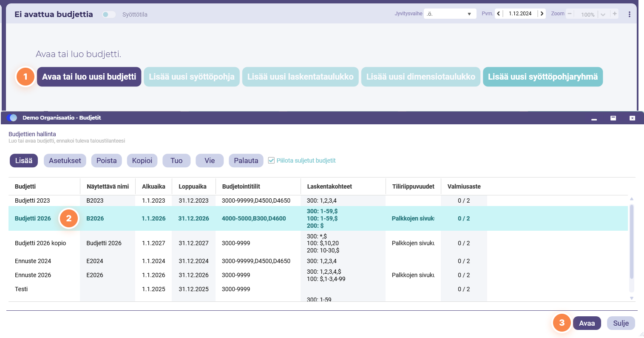This screenshot has height=338, width=644.
Task: Toggle the Syöttötila switch
Action: pos(109,14)
